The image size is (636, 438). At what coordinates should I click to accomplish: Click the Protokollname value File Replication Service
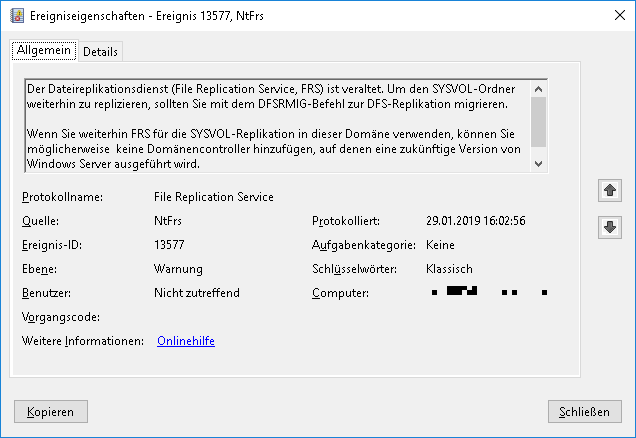pos(213,197)
